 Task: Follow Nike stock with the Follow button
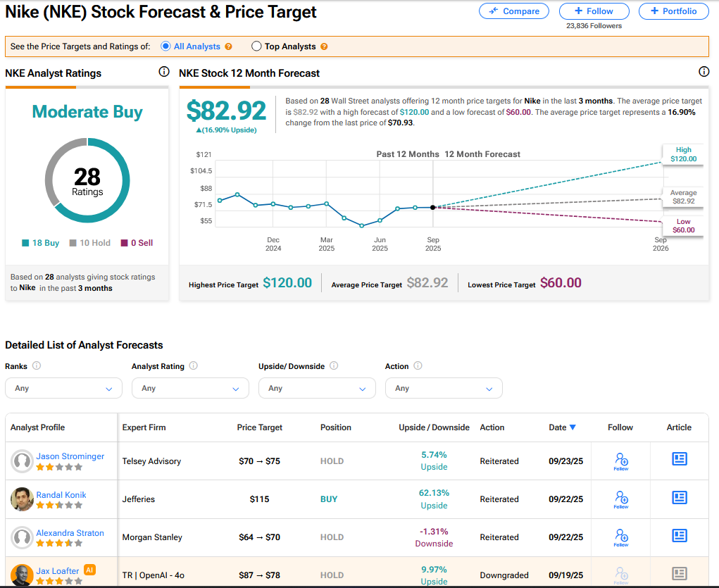[594, 11]
